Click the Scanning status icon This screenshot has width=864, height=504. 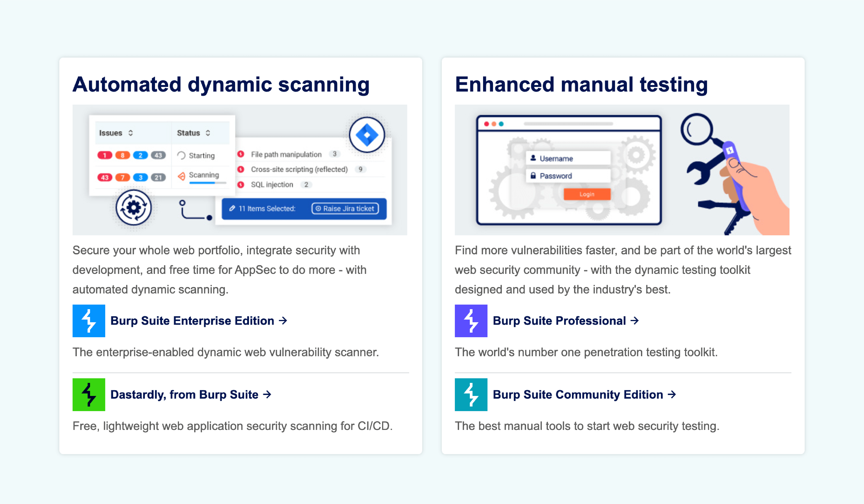click(181, 176)
